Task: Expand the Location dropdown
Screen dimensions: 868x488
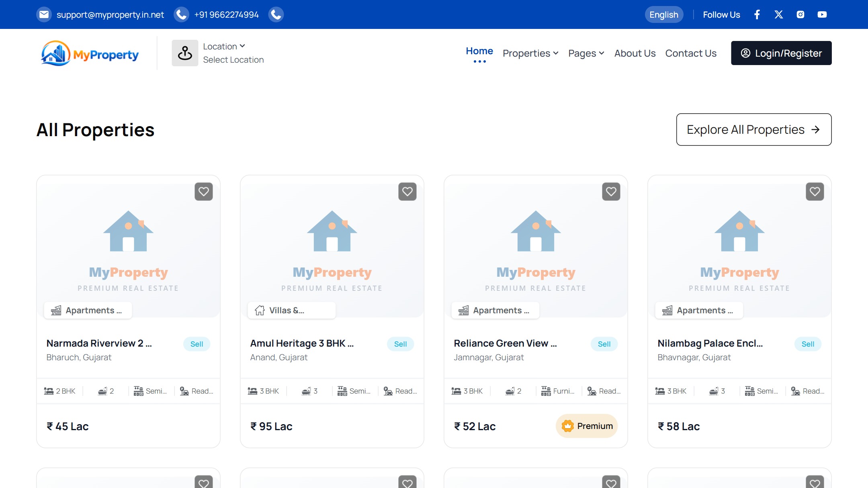Action: tap(224, 47)
